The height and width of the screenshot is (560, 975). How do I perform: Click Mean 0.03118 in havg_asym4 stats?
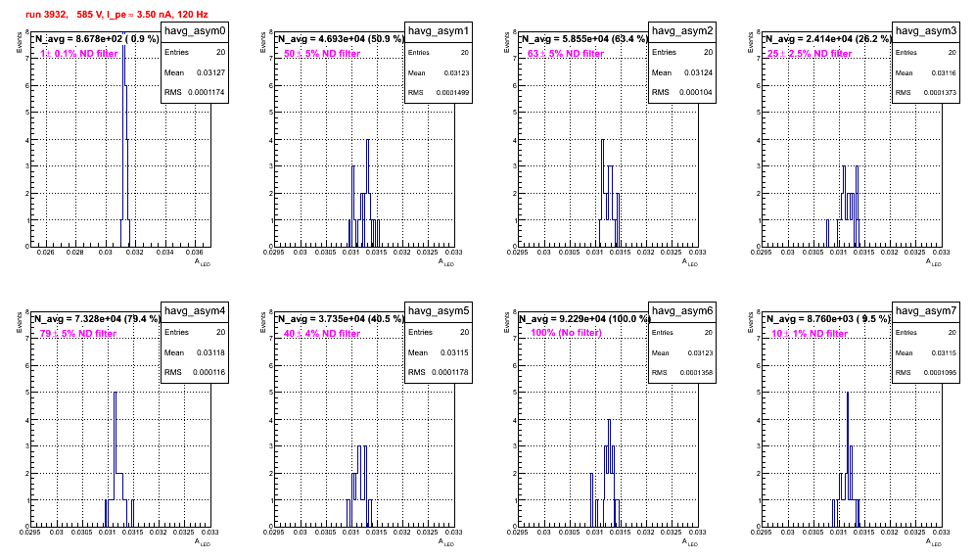pyautogui.click(x=195, y=352)
